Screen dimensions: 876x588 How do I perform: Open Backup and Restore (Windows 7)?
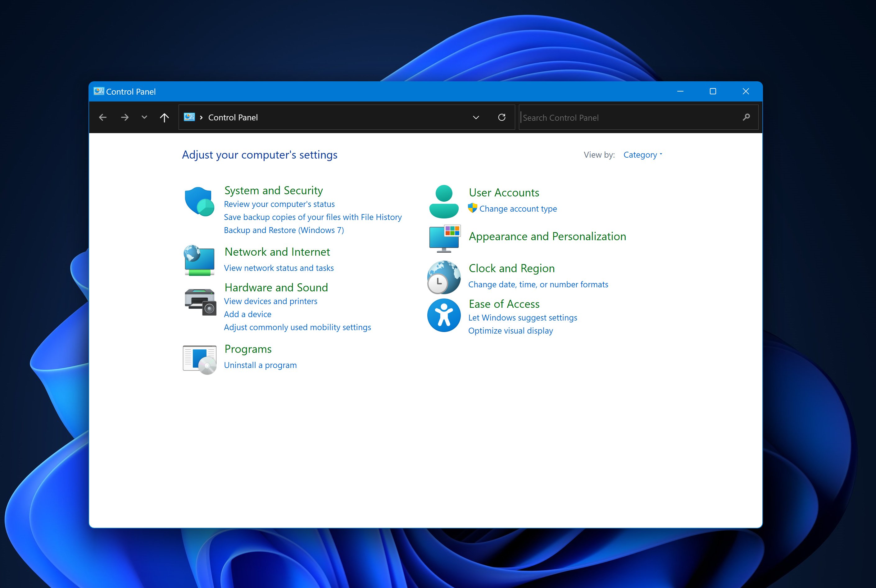click(284, 230)
